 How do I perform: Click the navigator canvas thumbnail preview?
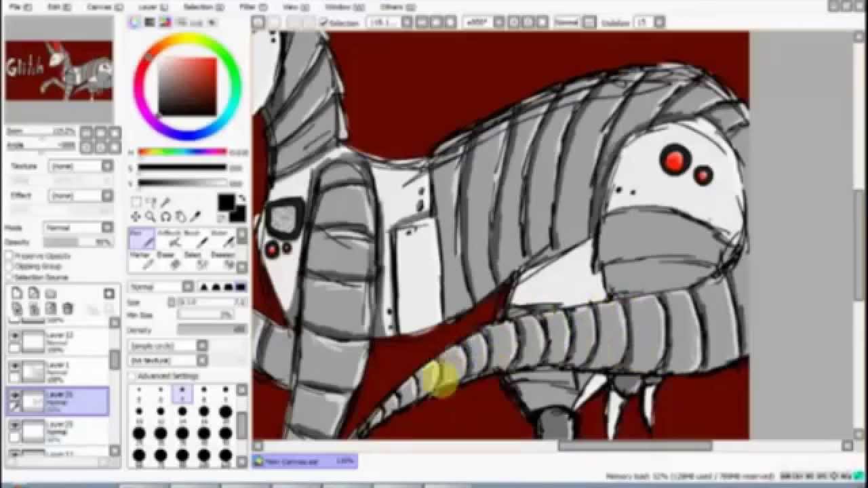(59, 70)
